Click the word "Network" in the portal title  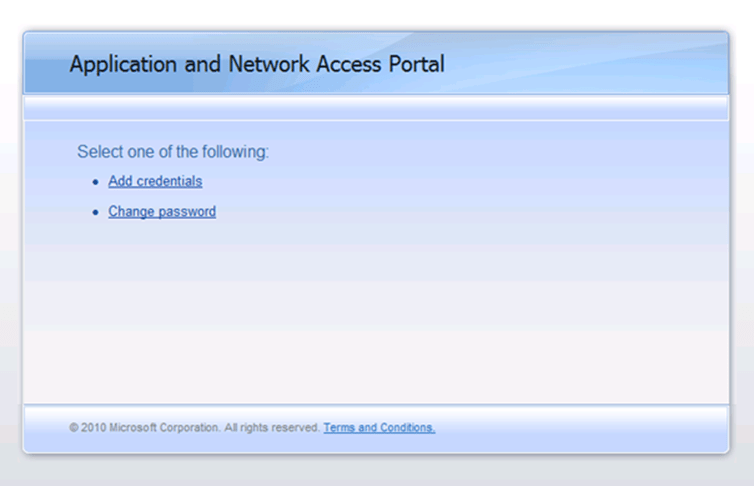click(266, 64)
